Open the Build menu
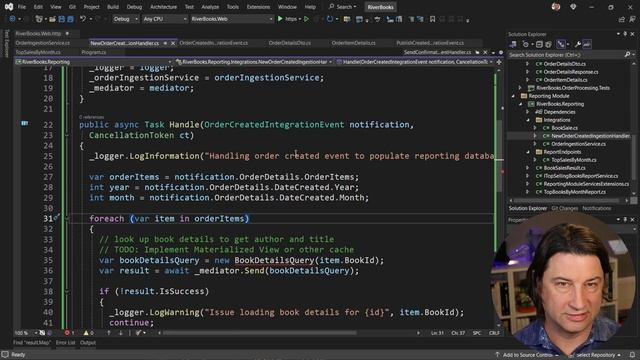This screenshot has height=360, width=640. [x=113, y=7]
